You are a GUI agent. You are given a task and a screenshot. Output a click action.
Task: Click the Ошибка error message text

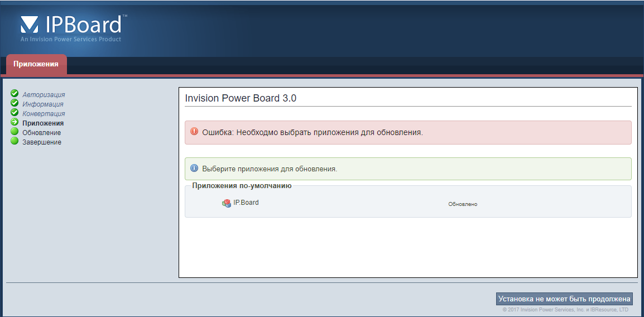pyautogui.click(x=313, y=133)
